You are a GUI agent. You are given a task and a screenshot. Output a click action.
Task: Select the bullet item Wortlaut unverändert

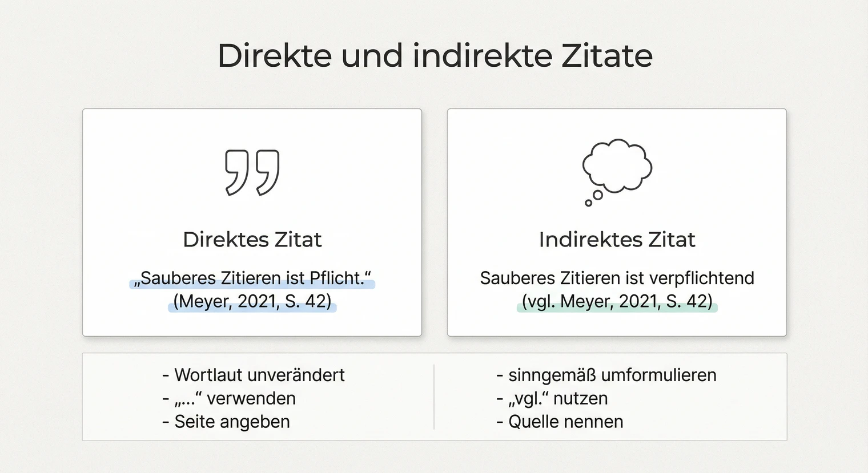pyautogui.click(x=254, y=375)
